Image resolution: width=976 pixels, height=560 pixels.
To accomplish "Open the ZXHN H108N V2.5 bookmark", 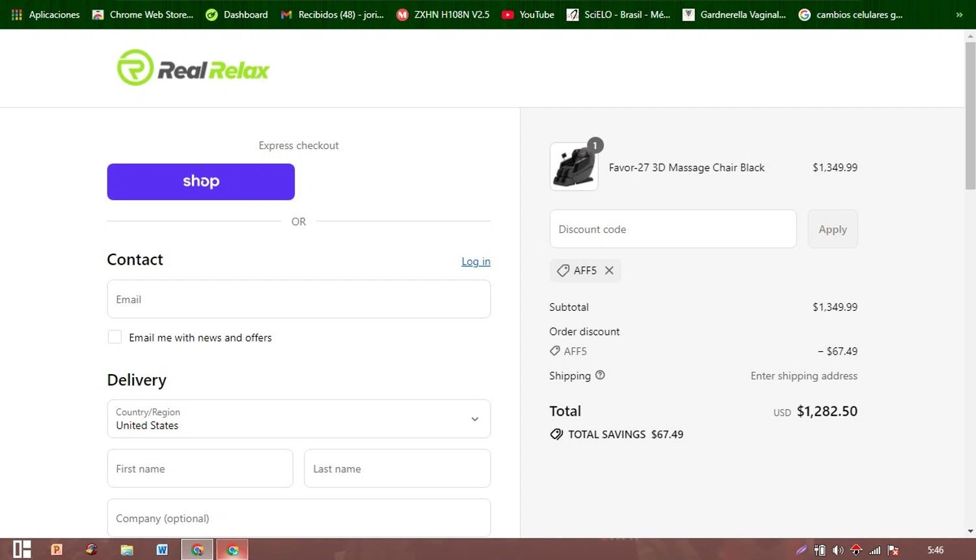I will coord(443,14).
